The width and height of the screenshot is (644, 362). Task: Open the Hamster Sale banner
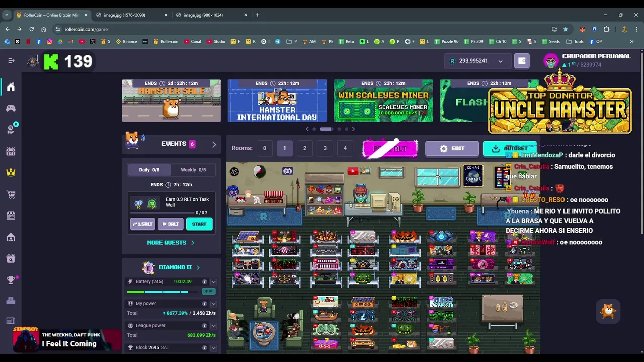171,101
